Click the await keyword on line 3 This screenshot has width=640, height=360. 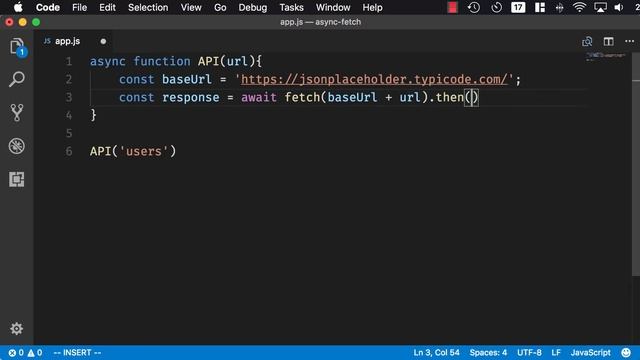259,98
